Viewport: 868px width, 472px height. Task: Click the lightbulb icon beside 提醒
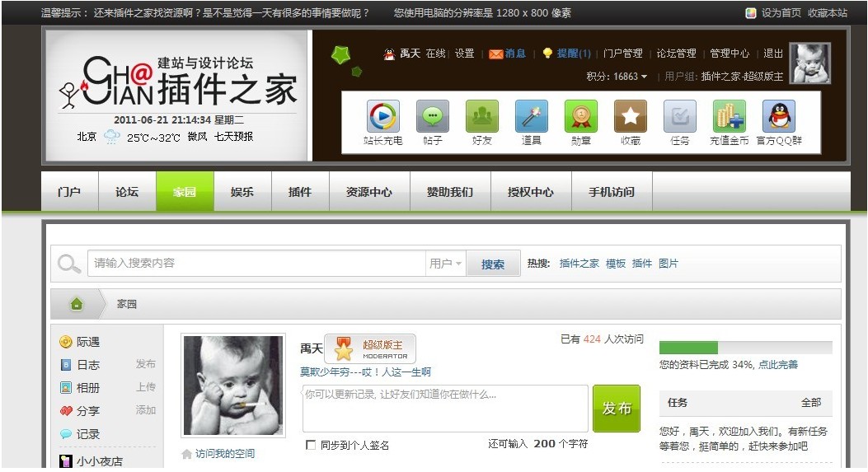547,53
